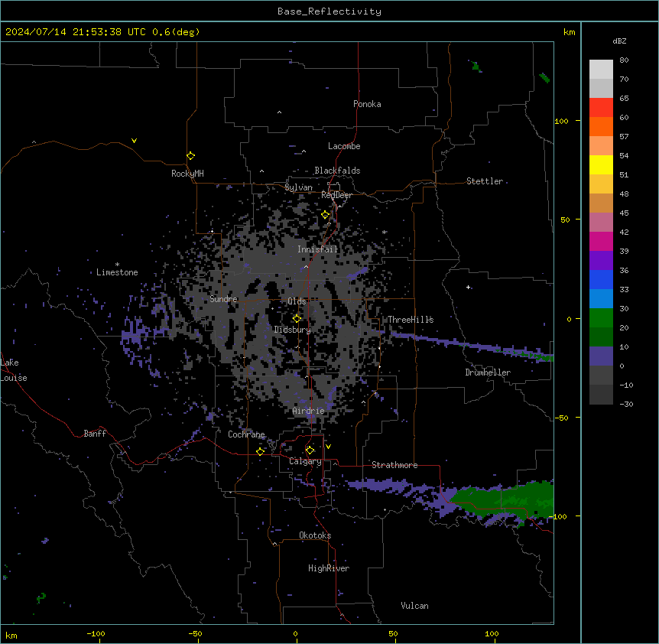Screen dimensions: 659x644
Task: Select the purple 36–39 dBZ legend swatch
Action: (601, 260)
